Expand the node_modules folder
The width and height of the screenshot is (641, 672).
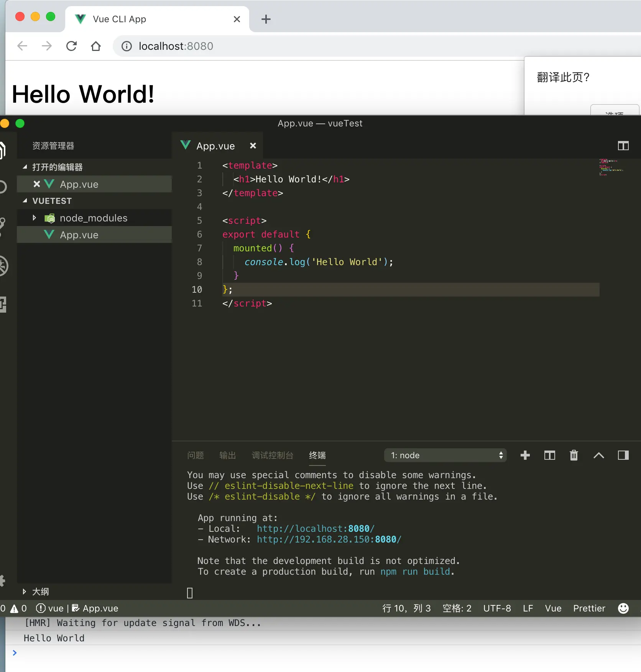tap(34, 218)
